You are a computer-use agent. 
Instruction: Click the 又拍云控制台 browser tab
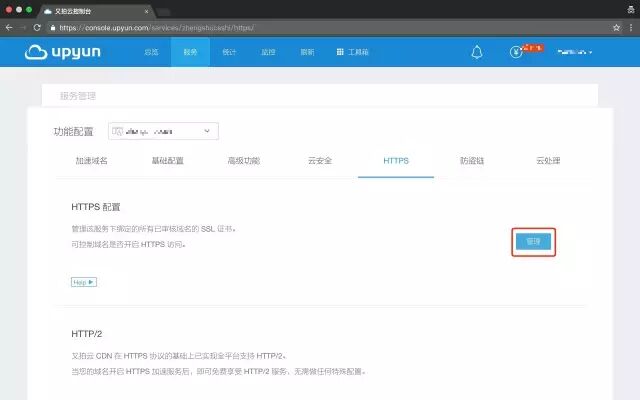pos(96,11)
